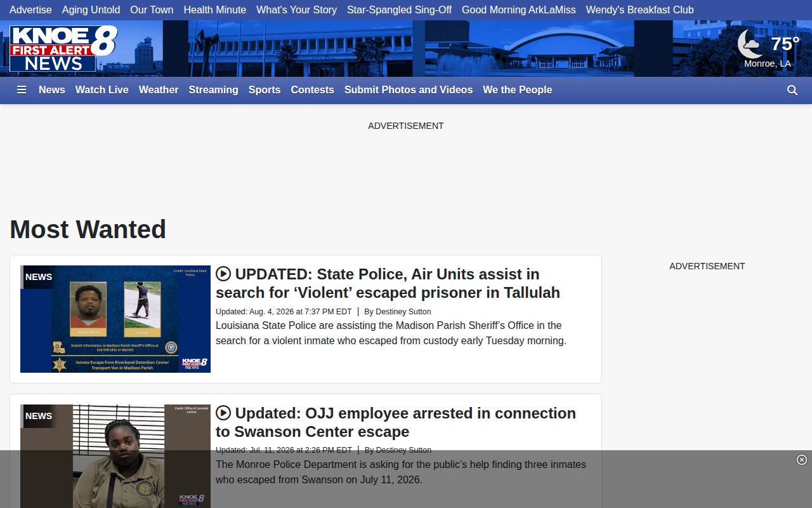Close the bottom overlay banner
812x508 pixels.
[802, 460]
